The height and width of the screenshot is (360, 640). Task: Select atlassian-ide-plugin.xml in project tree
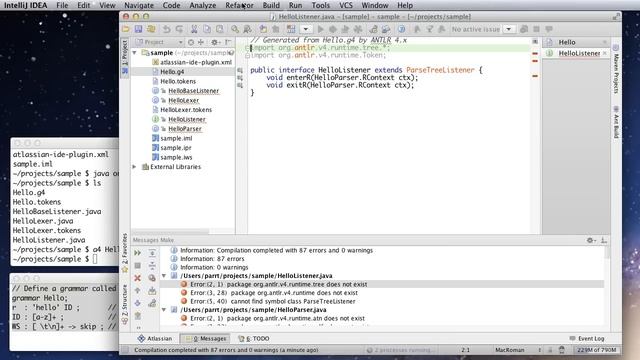191,62
